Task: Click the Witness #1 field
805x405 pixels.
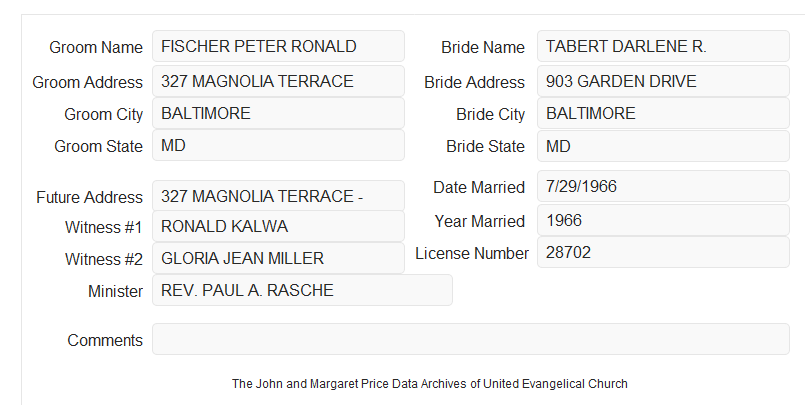Action: tap(278, 226)
